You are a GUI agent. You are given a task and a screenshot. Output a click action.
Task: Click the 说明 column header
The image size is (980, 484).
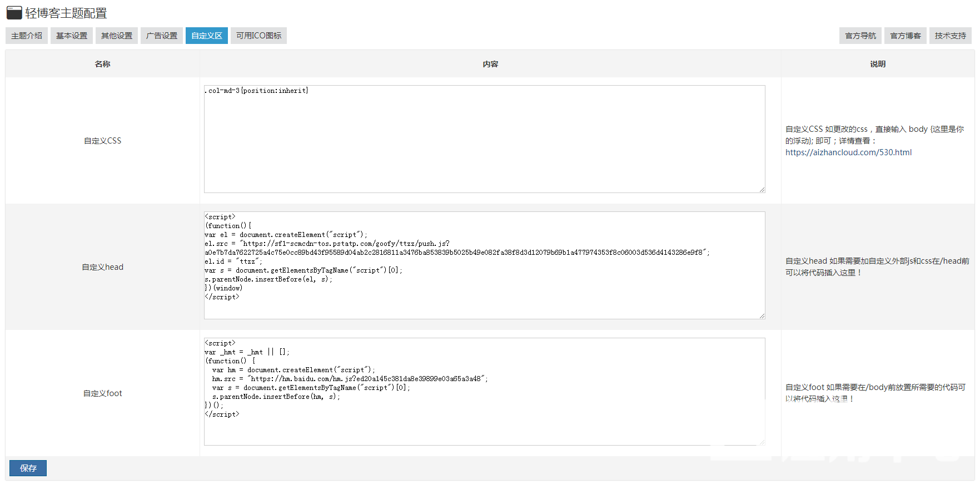[x=878, y=64]
